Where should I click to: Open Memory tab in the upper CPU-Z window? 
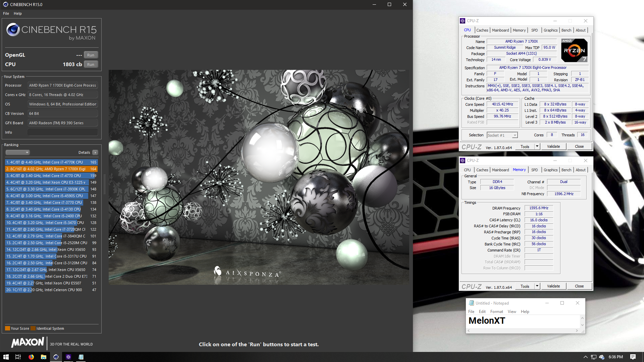[519, 30]
